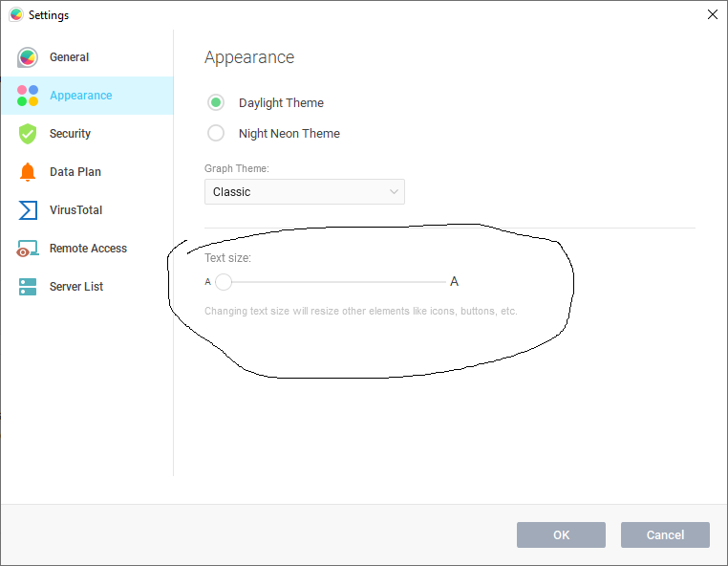Switch to the Security settings section
Image resolution: width=728 pixels, height=566 pixels.
click(70, 134)
